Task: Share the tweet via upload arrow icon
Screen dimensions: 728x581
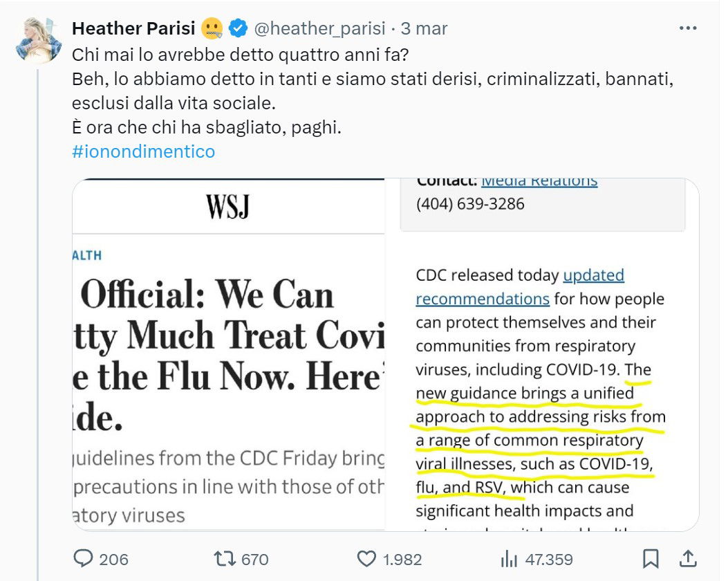Action: tap(687, 558)
